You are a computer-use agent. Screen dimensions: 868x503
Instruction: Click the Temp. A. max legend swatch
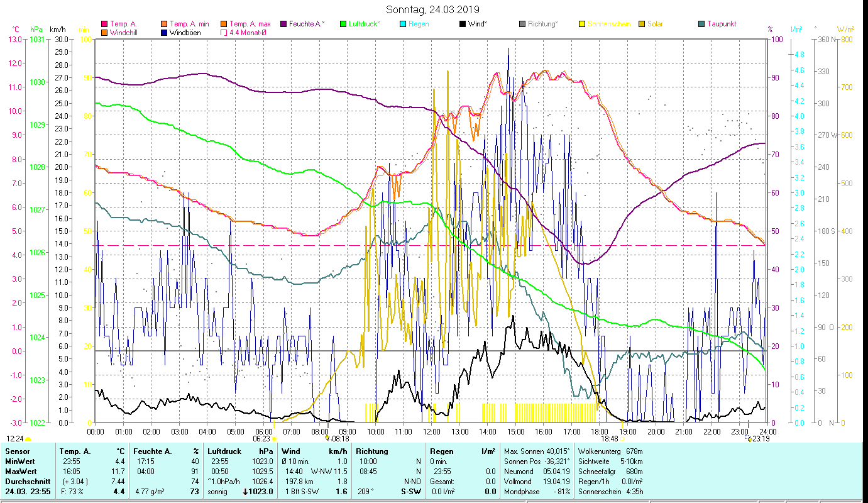point(224,24)
